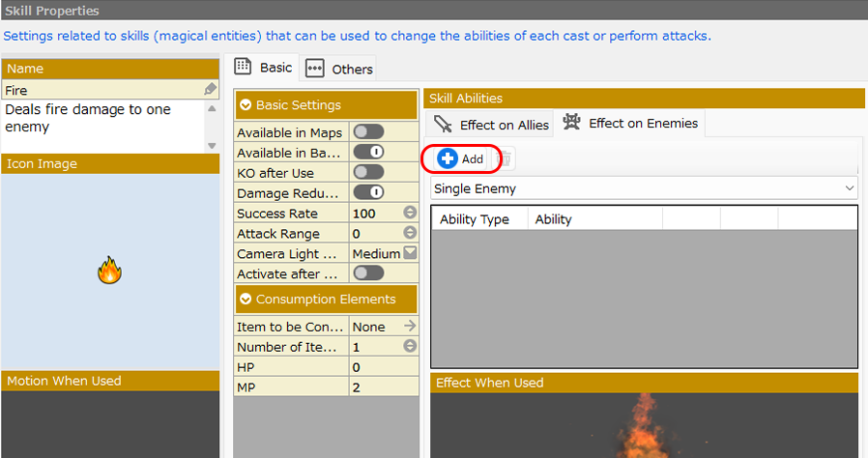This screenshot has width=868, height=458.
Task: Collapse the Consumption Elements section
Action: click(x=246, y=300)
